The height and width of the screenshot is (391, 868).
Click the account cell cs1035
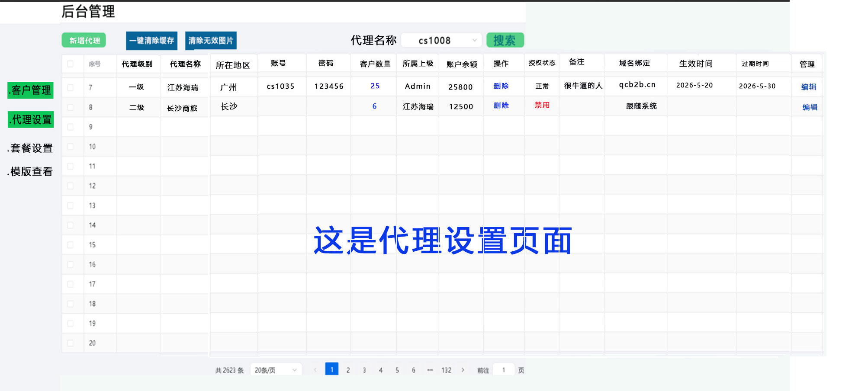coord(280,87)
